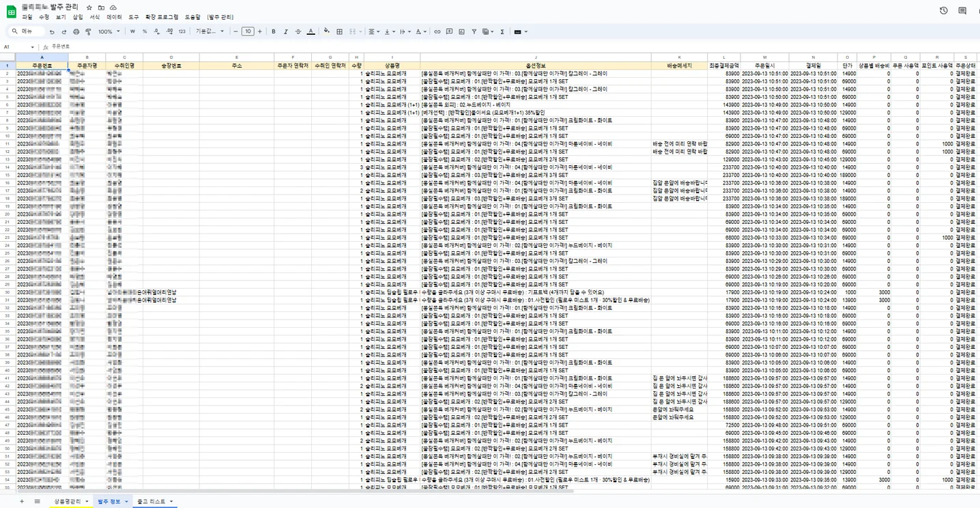
Task: Check the cloud save status icon
Action: tap(113, 8)
